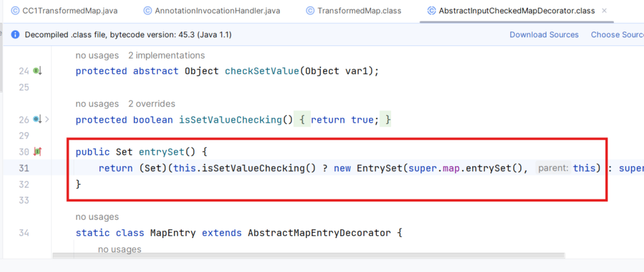644x272 pixels.
Task: Close the AbstractInputCheckedMapDecorator.class tab
Action: (x=604, y=11)
